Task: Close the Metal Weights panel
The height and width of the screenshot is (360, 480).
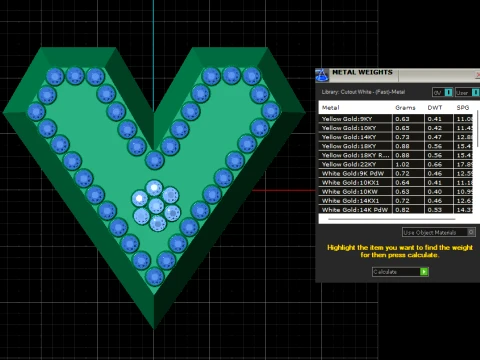Action: 478,75
